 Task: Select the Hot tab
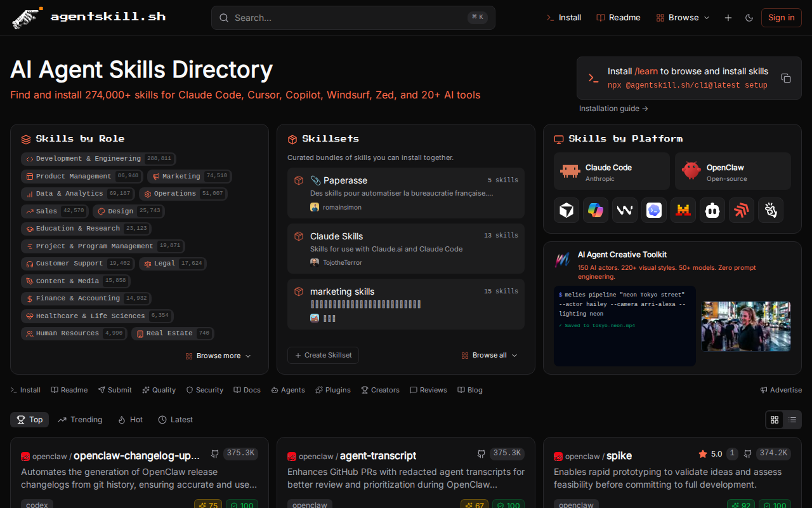[x=130, y=420]
